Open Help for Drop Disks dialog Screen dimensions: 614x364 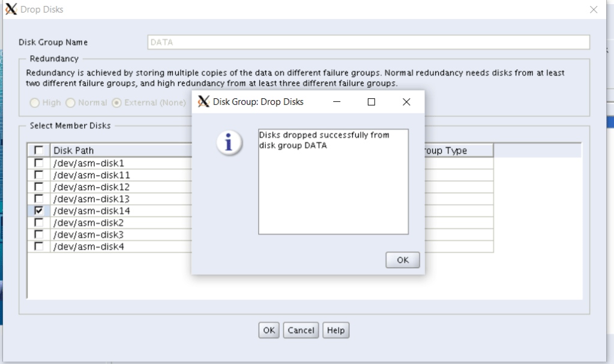336,330
